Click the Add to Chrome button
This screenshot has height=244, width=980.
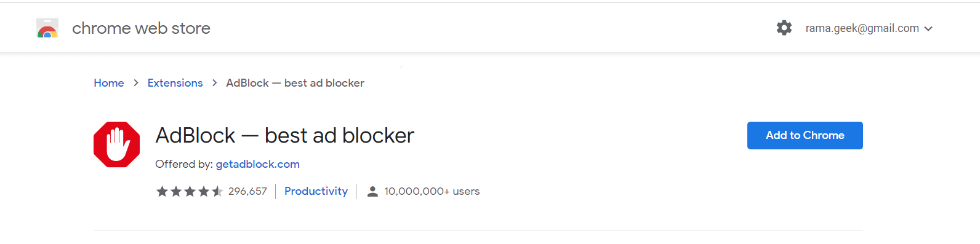(805, 135)
